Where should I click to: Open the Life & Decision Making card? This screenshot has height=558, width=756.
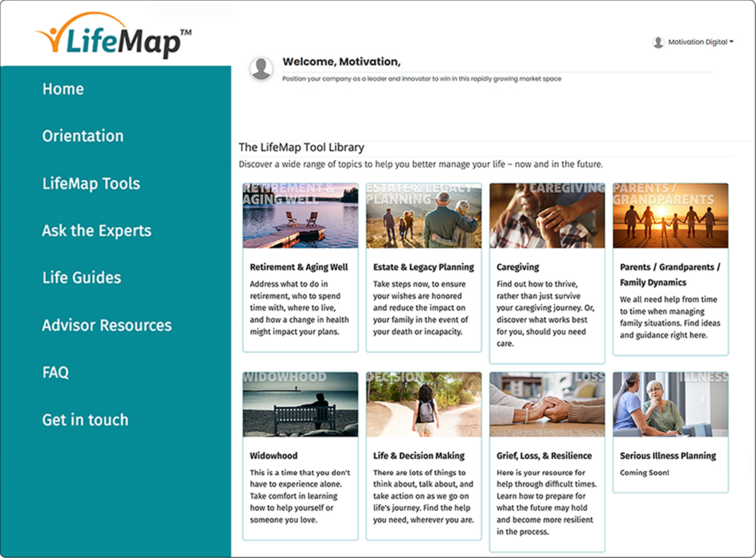(x=424, y=455)
